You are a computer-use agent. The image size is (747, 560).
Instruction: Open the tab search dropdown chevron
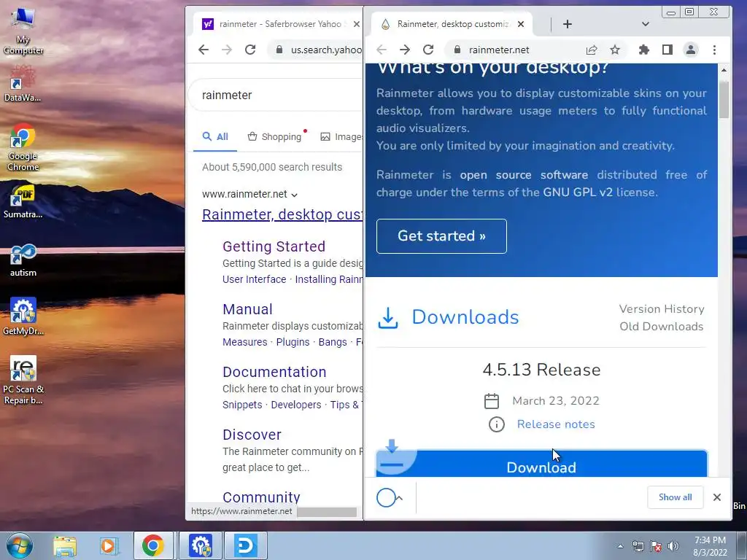pos(646,24)
